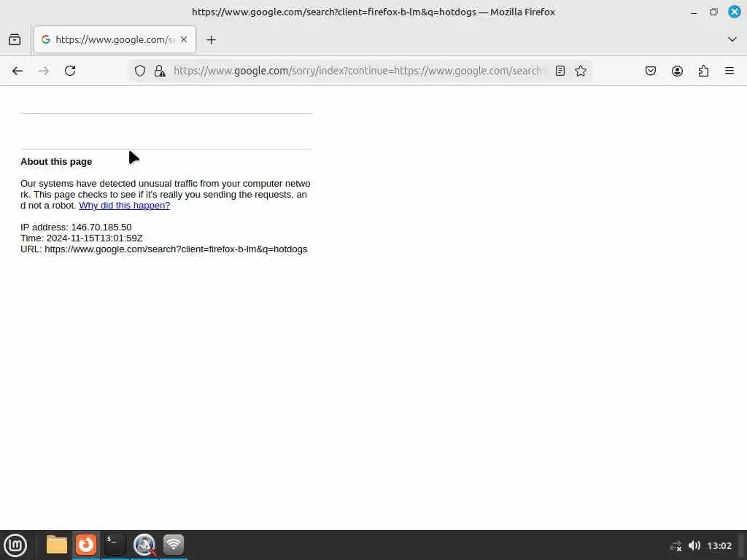Open the extensions puzzle icon

click(x=703, y=71)
